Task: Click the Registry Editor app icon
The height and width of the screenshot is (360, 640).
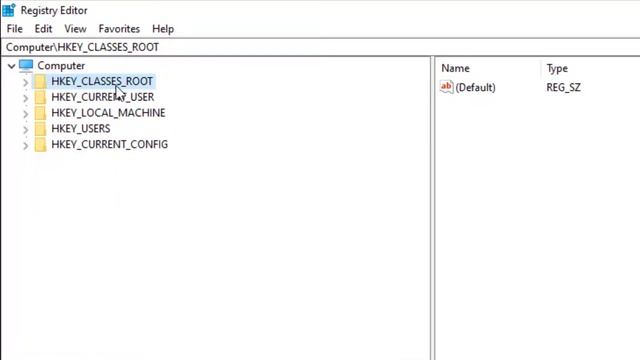Action: click(x=9, y=10)
